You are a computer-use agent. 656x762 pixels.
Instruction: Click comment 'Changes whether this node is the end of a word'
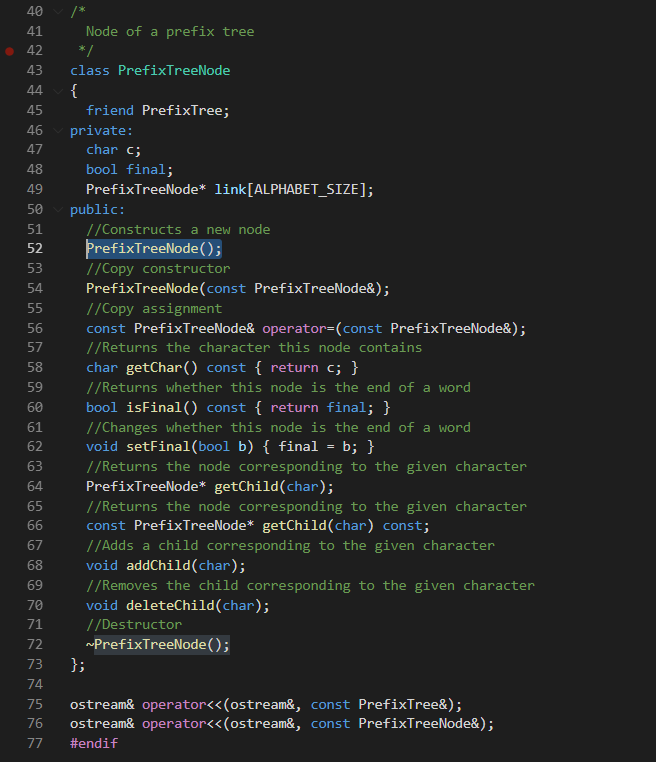278,428
